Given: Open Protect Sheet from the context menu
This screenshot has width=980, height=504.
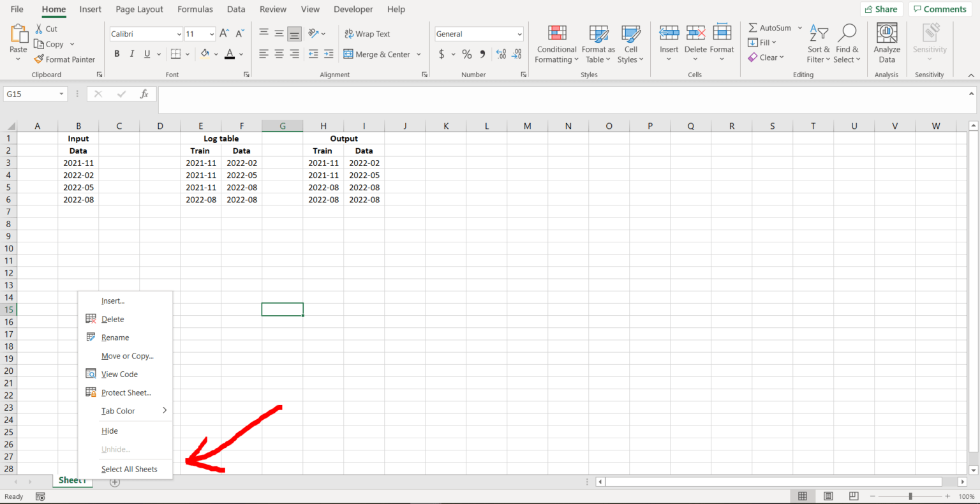Looking at the screenshot, I should coord(124,392).
